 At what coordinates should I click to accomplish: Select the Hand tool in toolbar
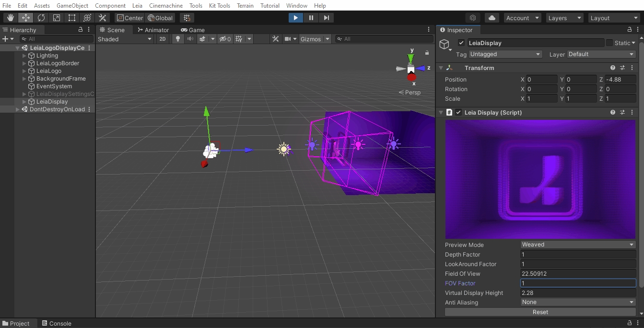(11, 18)
